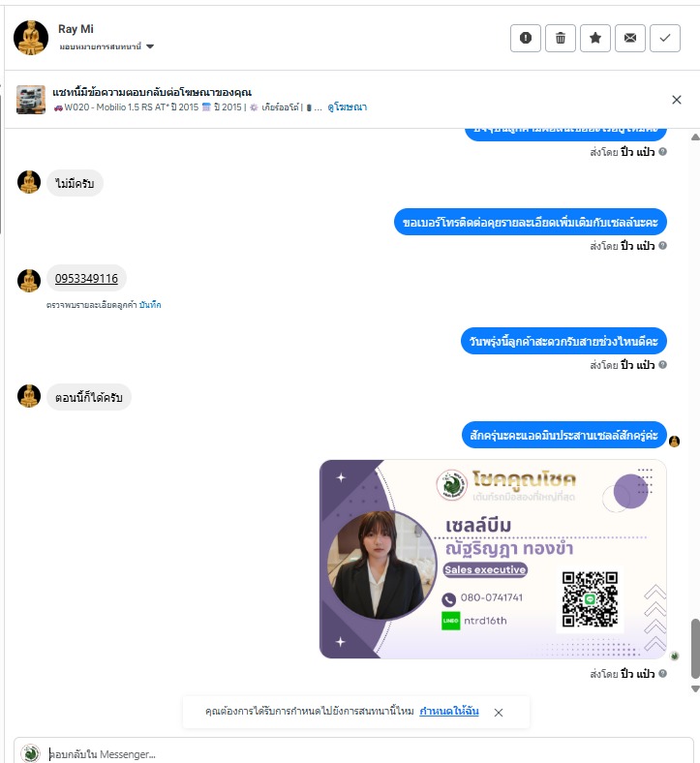Click the กำหนดให้ฉัน assign-to-me link
Screen dimensions: 700x763
point(449,712)
